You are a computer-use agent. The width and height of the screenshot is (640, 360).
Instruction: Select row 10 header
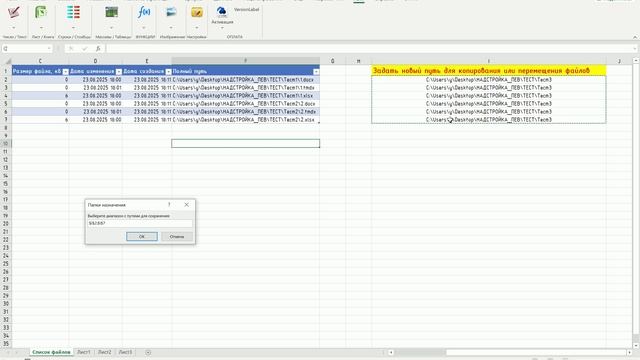click(x=6, y=143)
